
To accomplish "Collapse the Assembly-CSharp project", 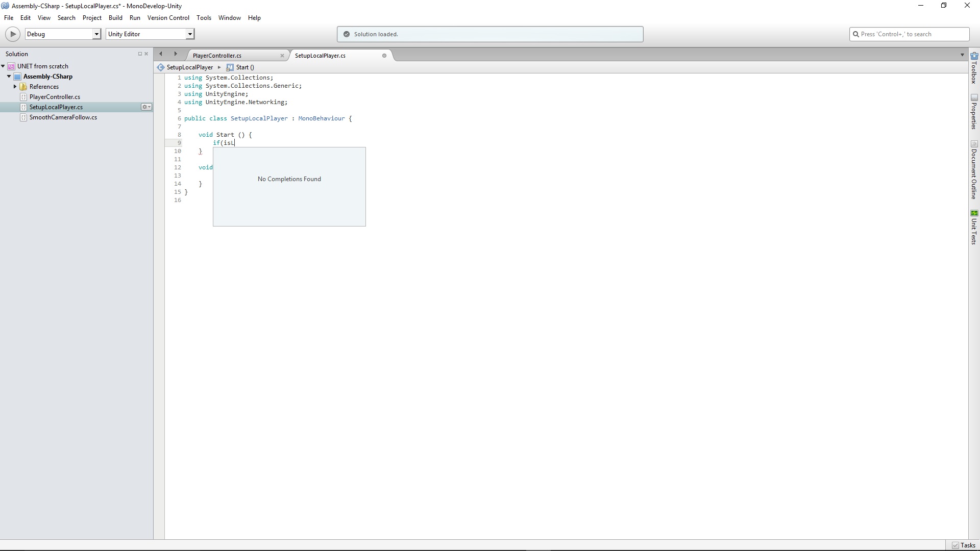I will click(9, 76).
